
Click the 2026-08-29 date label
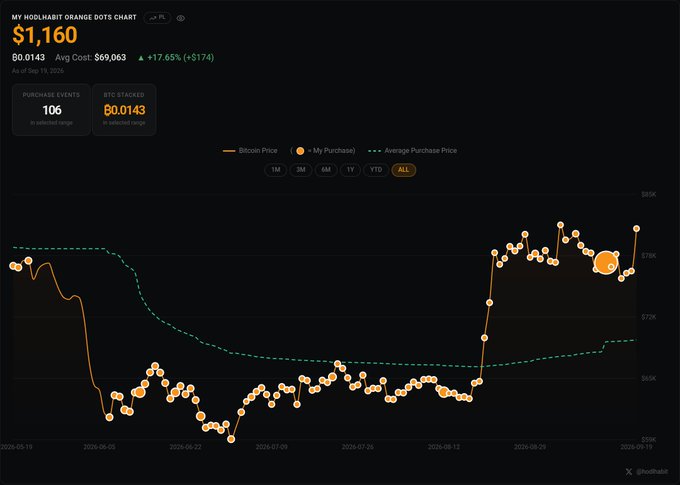tap(530, 447)
